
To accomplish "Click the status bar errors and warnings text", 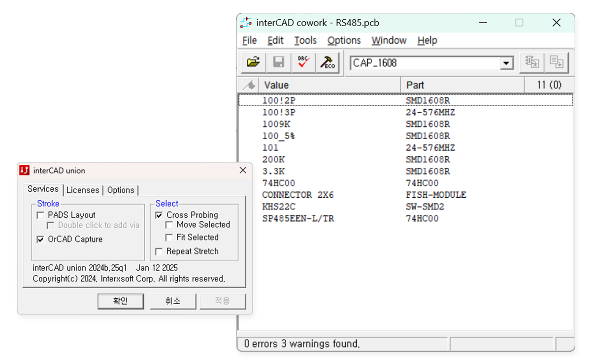I will click(x=302, y=344).
